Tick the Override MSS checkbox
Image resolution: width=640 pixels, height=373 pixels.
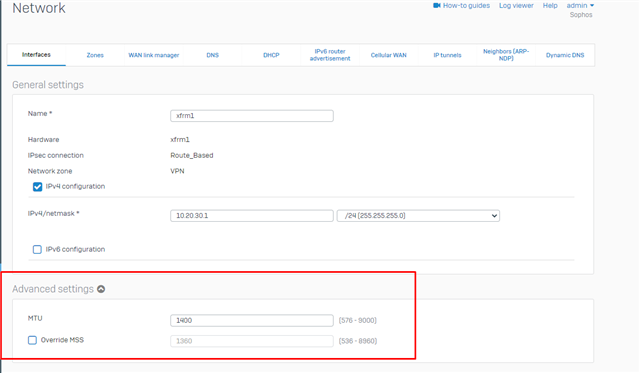tap(32, 340)
